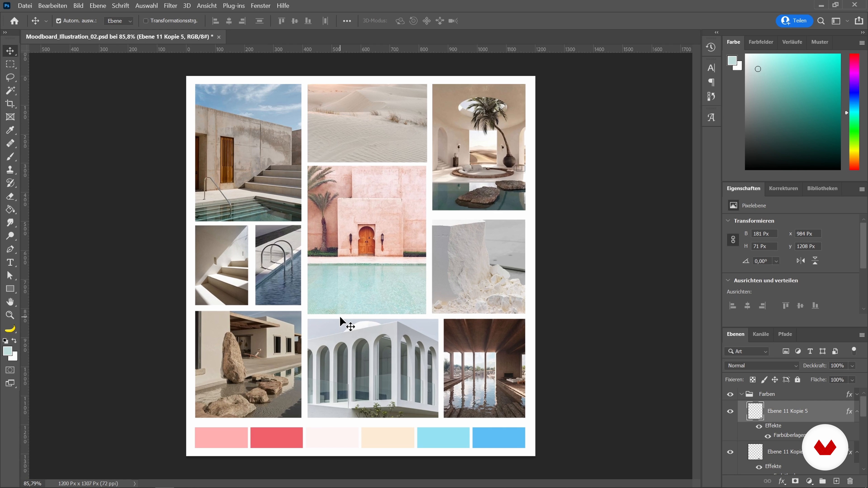Hide Farbüberlagerung effect of Ebene 11 Kopie 5
Viewport: 868px width, 488px height.
(x=768, y=436)
